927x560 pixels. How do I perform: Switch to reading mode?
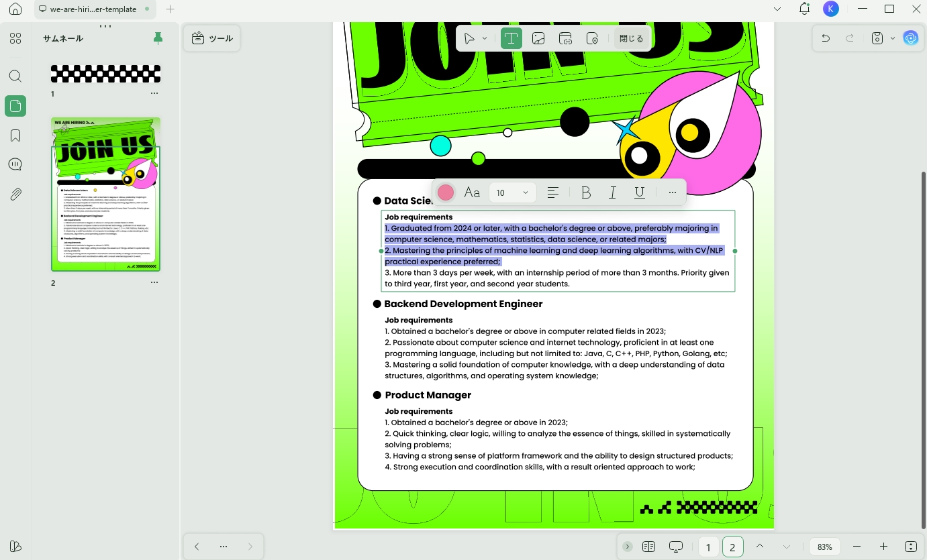648,547
